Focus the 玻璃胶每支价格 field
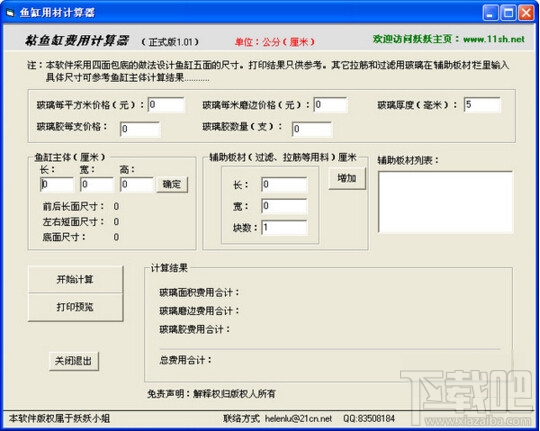The image size is (540, 431). [140, 129]
